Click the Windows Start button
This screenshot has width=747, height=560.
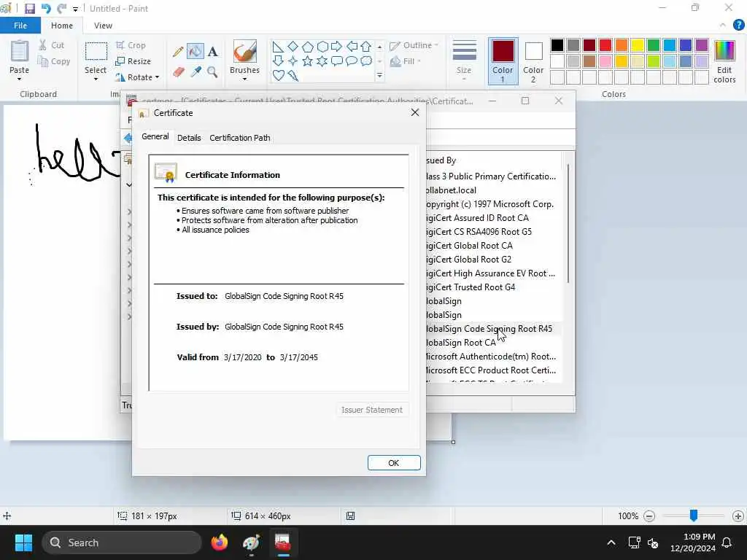click(23, 542)
